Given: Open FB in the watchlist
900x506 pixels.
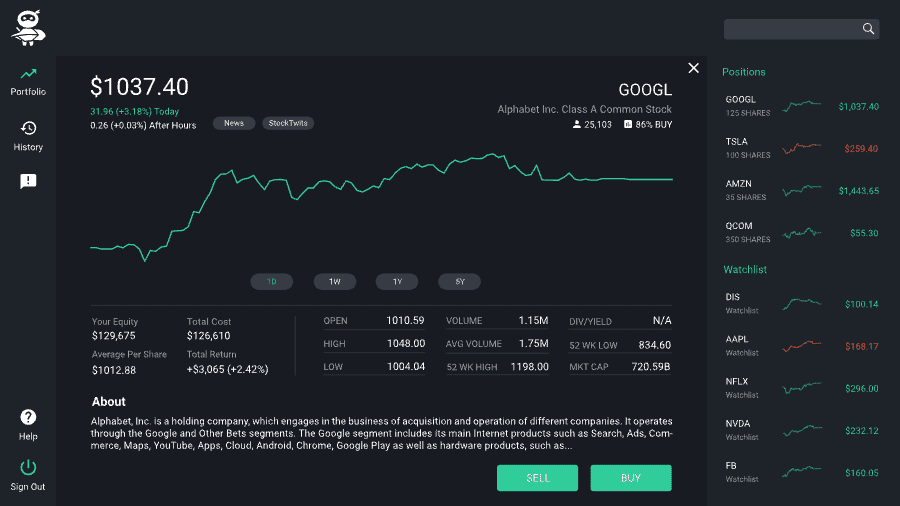Looking at the screenshot, I should coord(801,472).
